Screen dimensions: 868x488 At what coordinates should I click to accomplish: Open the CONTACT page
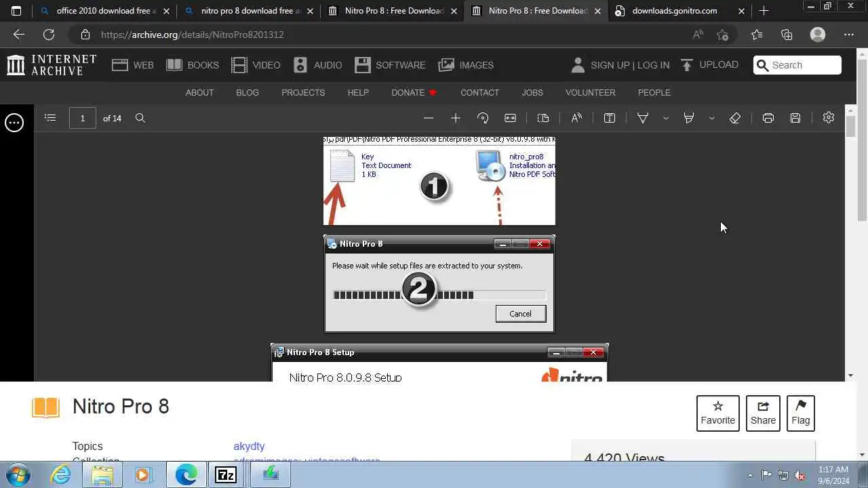pos(479,92)
